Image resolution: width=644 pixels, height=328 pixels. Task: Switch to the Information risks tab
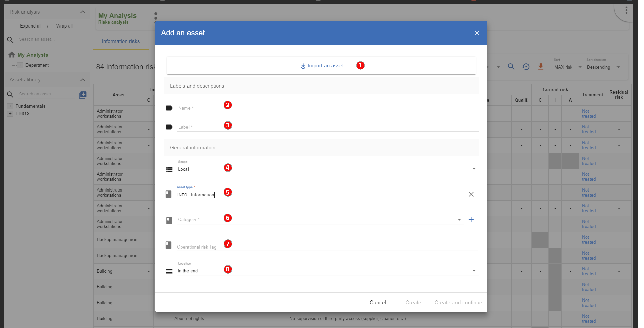click(x=120, y=41)
